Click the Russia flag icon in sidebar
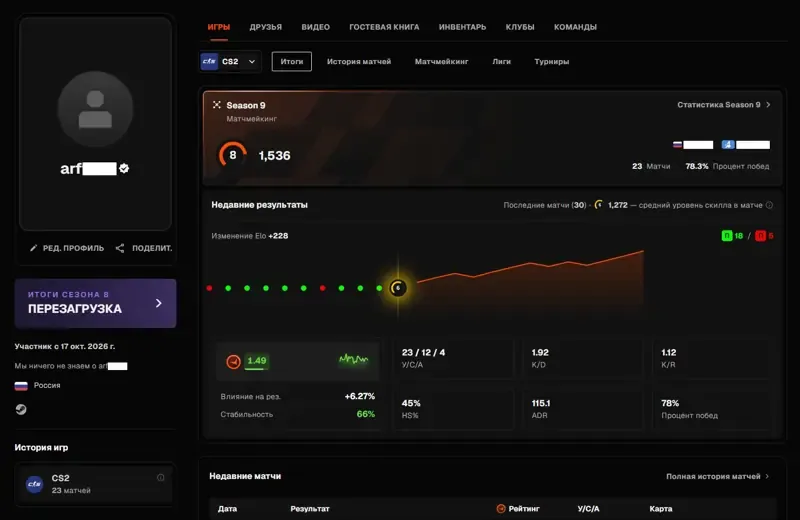 (x=21, y=386)
